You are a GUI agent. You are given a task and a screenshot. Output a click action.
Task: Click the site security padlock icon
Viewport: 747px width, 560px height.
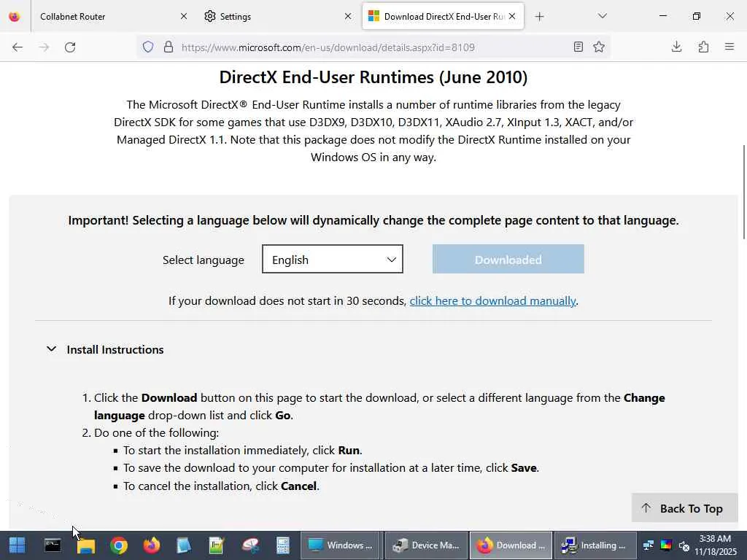[x=169, y=47]
